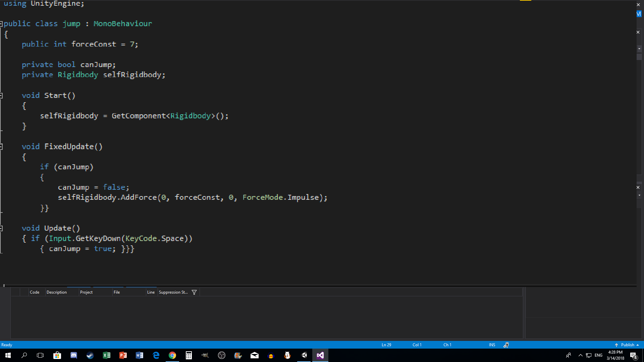Click the 'canJump = true;' statement
This screenshot has width=644, height=362.
[x=82, y=249]
